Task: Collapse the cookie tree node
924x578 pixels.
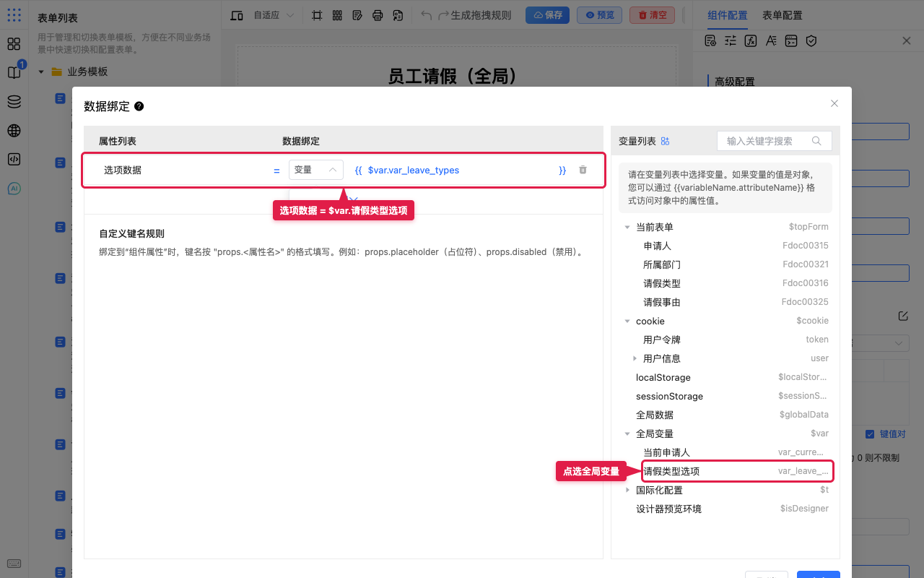Action: (627, 321)
